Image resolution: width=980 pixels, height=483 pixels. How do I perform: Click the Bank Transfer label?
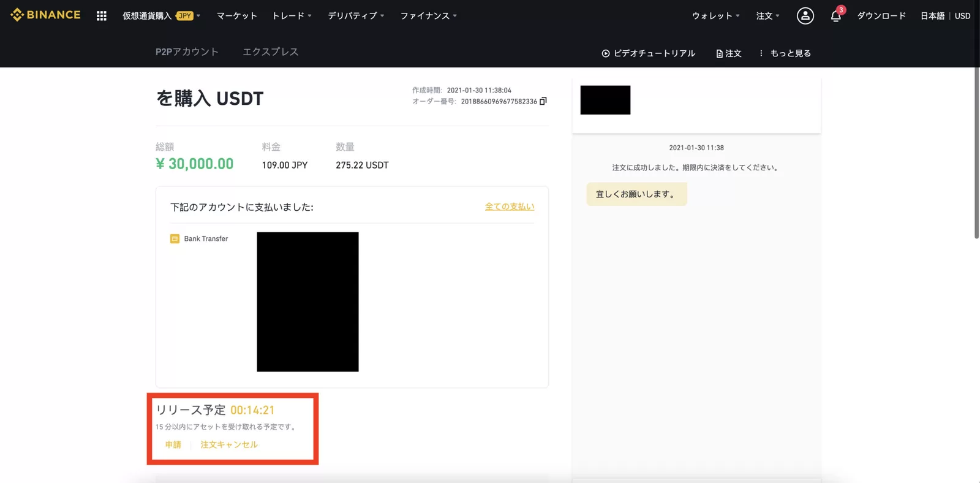tap(206, 238)
